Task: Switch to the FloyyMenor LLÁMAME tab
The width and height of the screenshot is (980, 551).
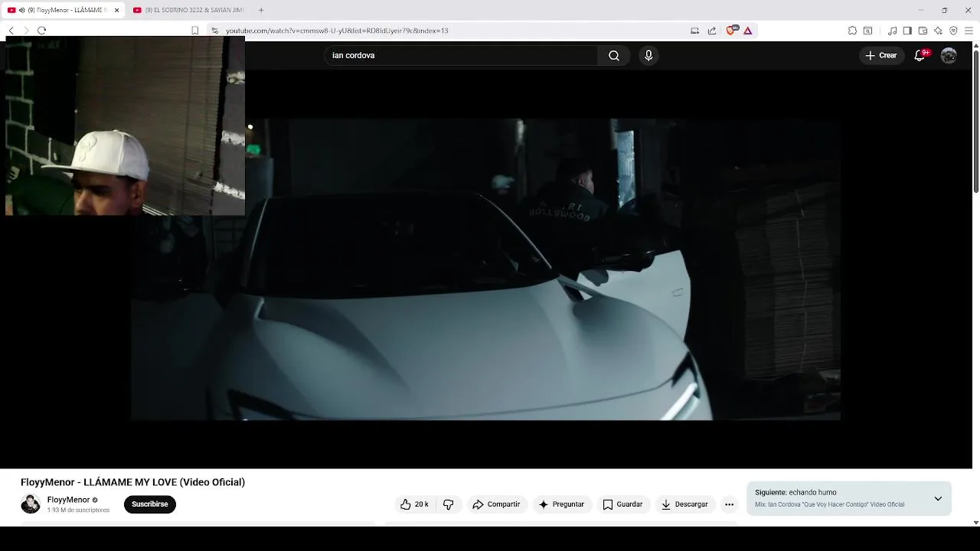Action: [61, 10]
